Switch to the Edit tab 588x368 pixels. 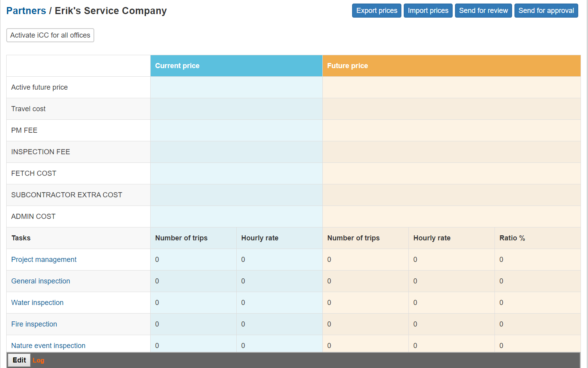(x=19, y=360)
